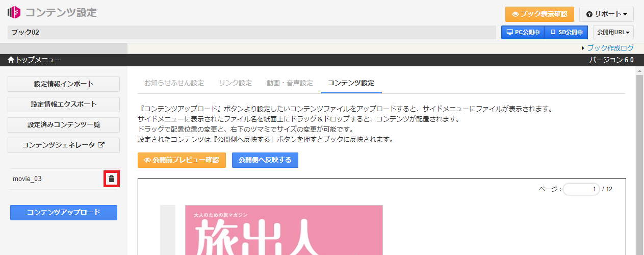Toggle PC公開中 status button
This screenshot has height=255, width=644.
(x=523, y=32)
